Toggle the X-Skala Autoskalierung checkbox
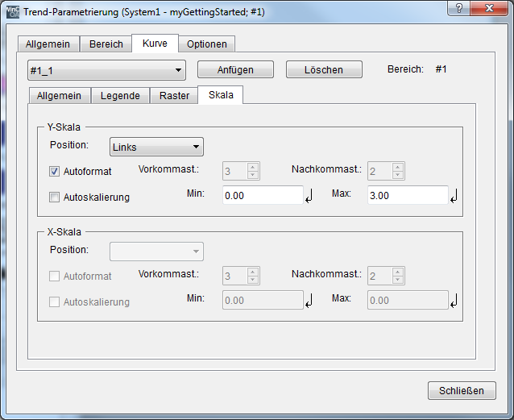 click(x=54, y=301)
